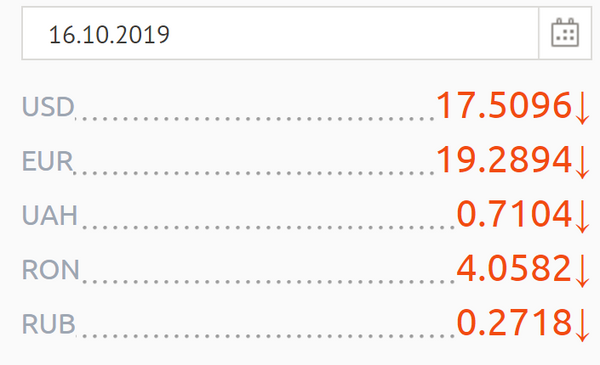Viewport: 600px width, 365px height.
Task: Click the UAH currency label
Action: [50, 215]
